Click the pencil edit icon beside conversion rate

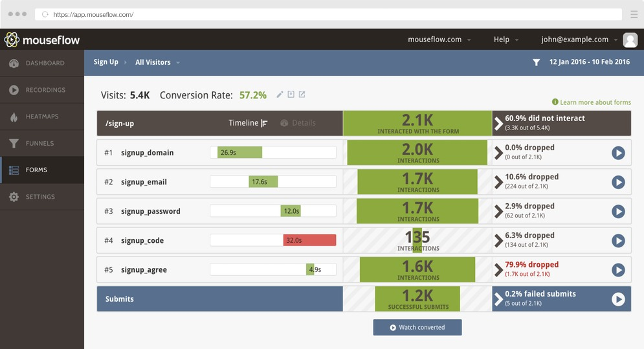(280, 95)
